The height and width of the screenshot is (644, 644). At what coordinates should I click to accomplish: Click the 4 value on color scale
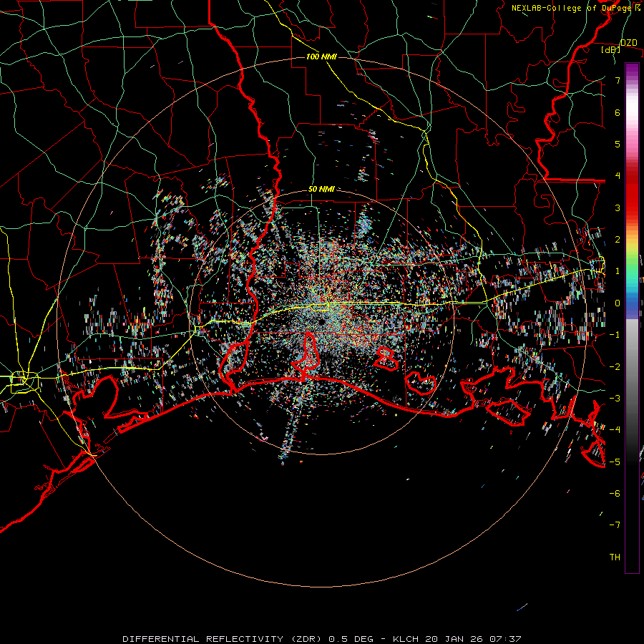tap(618, 176)
